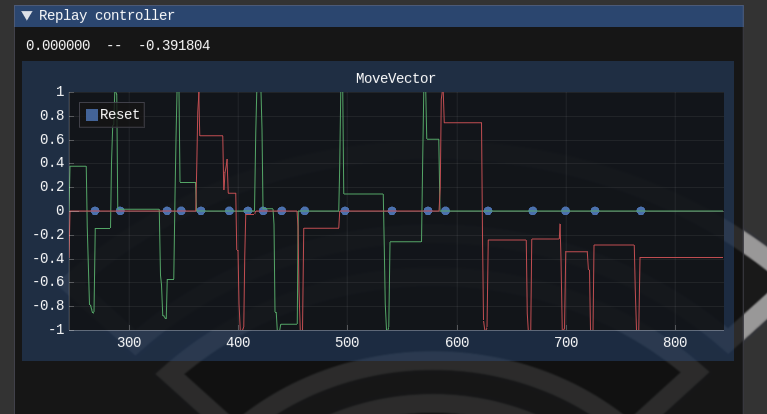Select the rightmost blue marker near 770
The height and width of the screenshot is (414, 767).
[641, 211]
